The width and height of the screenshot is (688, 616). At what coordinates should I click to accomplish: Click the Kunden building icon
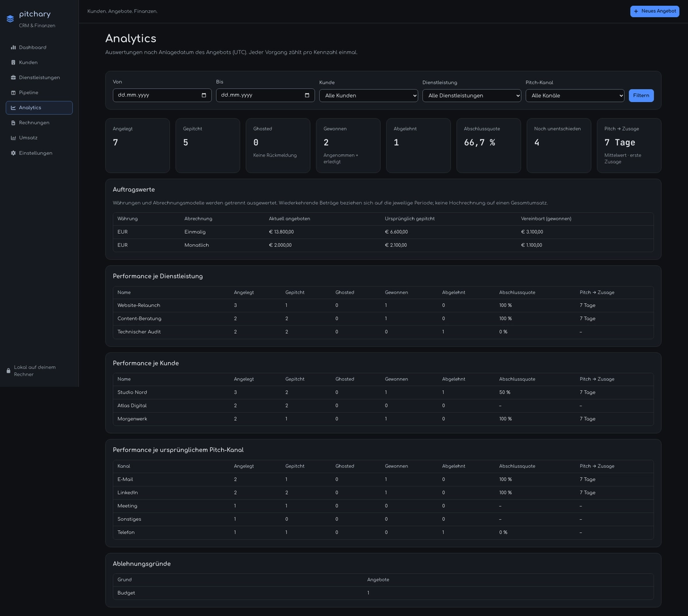[13, 62]
